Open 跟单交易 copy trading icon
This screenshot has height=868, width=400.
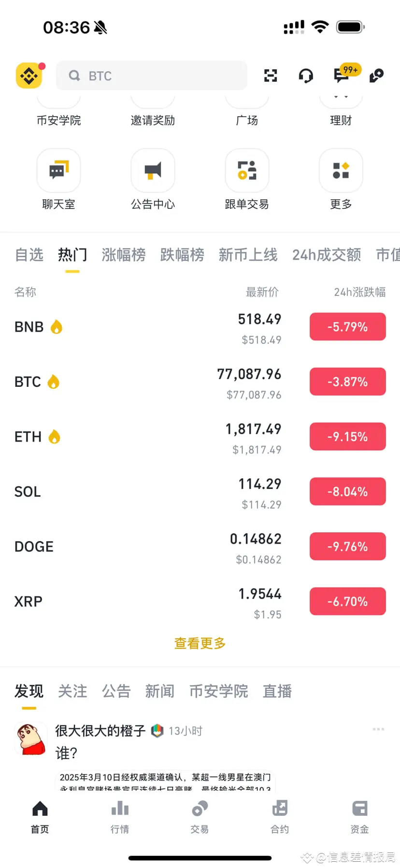247,170
